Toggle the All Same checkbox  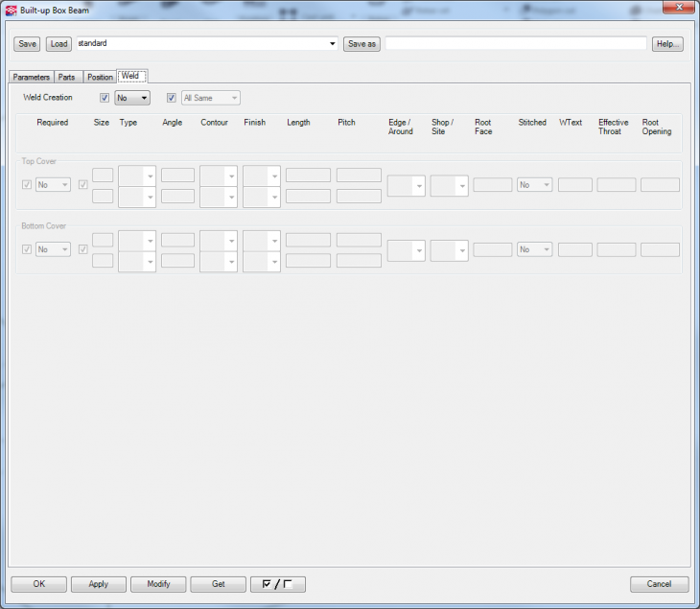(172, 98)
